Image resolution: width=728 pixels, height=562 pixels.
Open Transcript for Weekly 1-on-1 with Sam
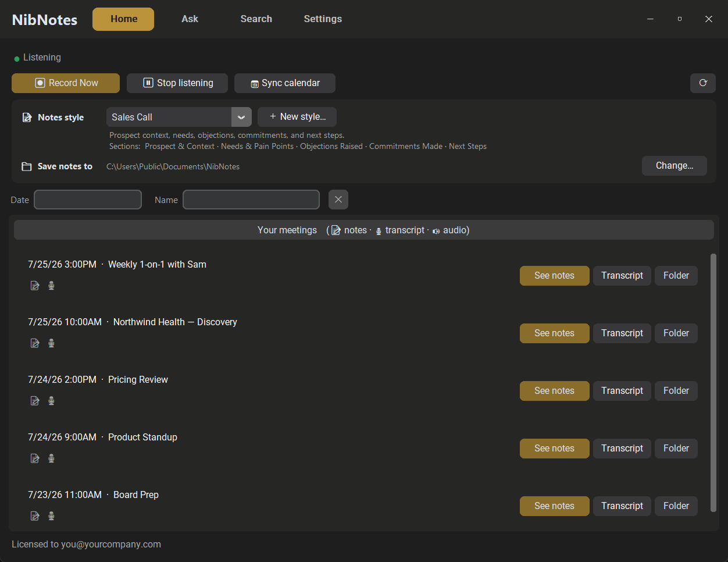pyautogui.click(x=622, y=276)
